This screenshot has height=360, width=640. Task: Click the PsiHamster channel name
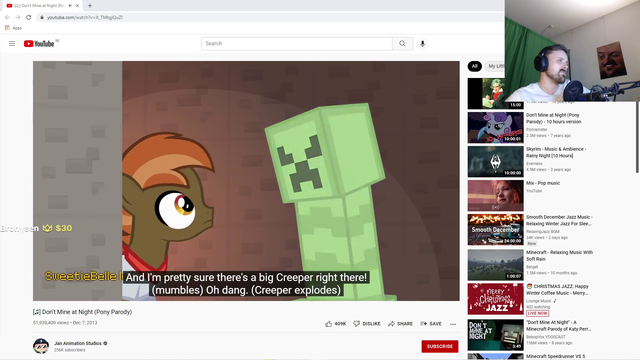[536, 129]
